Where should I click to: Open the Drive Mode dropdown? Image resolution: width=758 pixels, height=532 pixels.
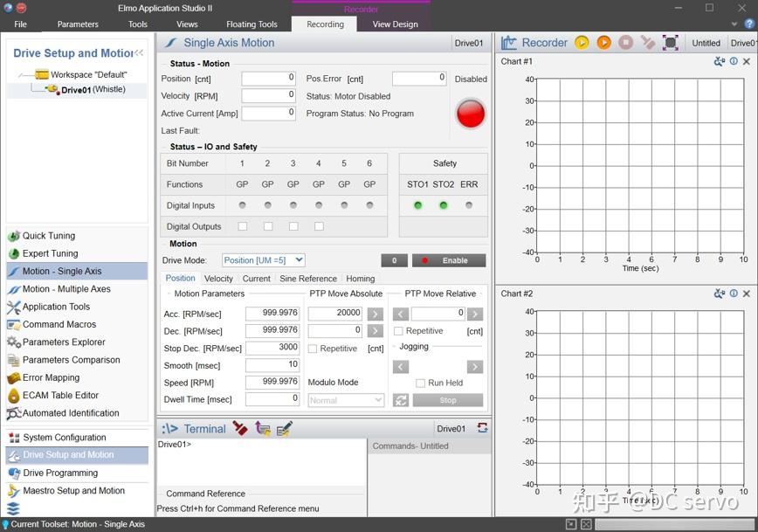click(264, 260)
